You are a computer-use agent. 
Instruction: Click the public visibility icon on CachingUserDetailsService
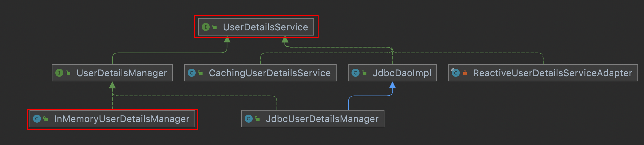tap(200, 73)
